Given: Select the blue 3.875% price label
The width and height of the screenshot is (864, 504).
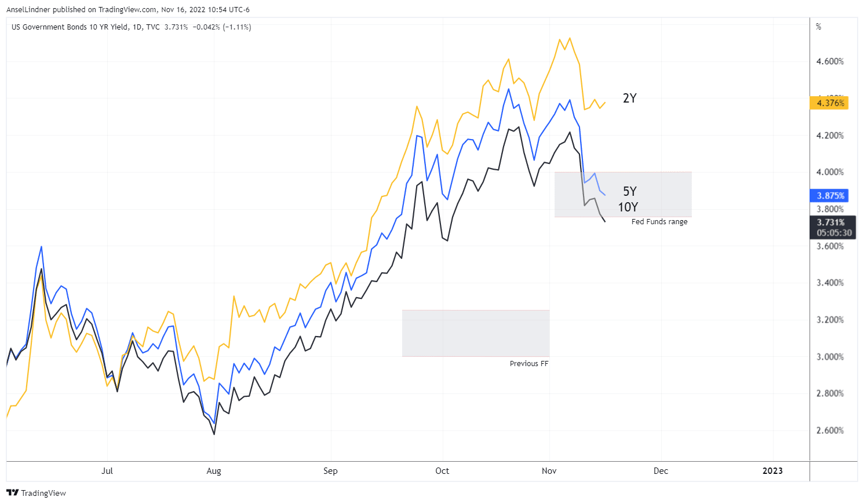Looking at the screenshot, I should pyautogui.click(x=829, y=196).
